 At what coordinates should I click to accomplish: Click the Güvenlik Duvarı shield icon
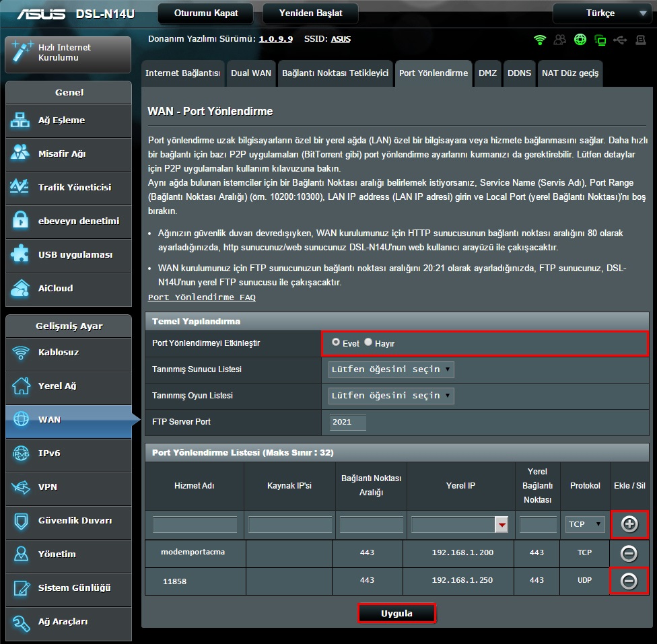[x=21, y=521]
